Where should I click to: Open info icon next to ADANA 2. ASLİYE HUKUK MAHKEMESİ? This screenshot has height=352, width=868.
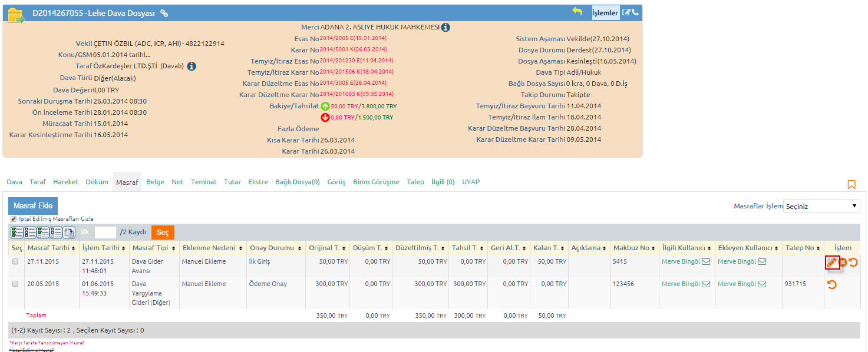[x=446, y=27]
